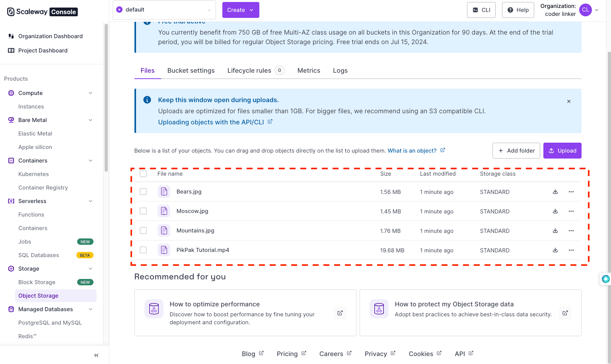611x364 pixels.
Task: Select all files checkbox in header
Action: point(143,174)
